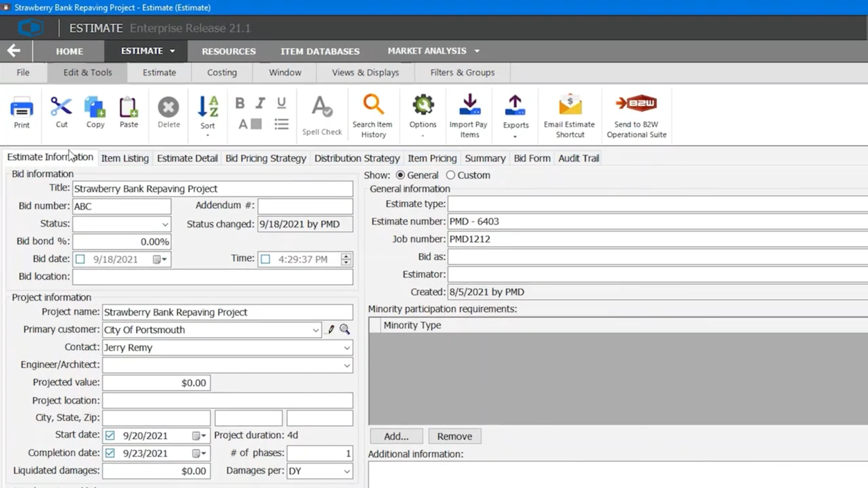This screenshot has width=868, height=488.
Task: Uncheck the Start date checkbox
Action: pos(110,435)
